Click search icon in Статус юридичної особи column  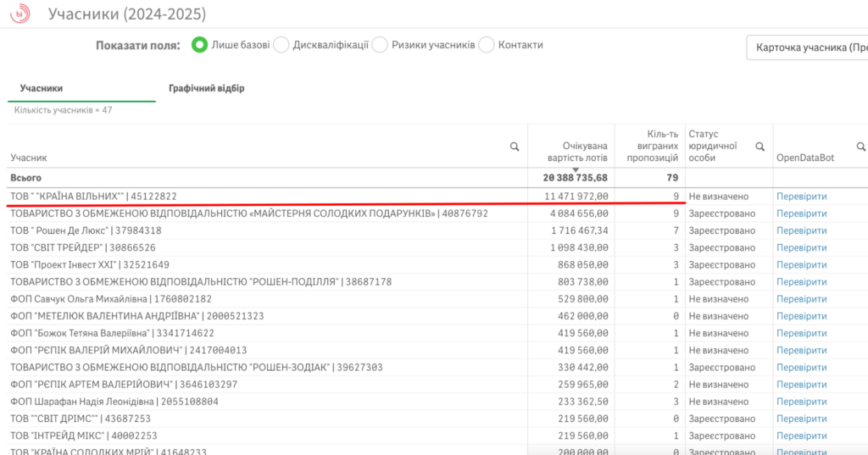click(x=760, y=147)
